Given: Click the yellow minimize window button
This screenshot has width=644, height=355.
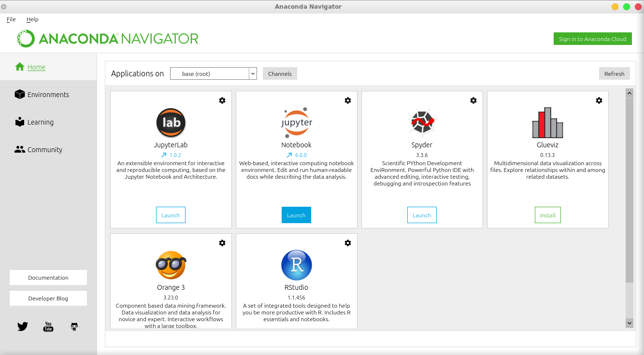Looking at the screenshot, I should point(615,7).
